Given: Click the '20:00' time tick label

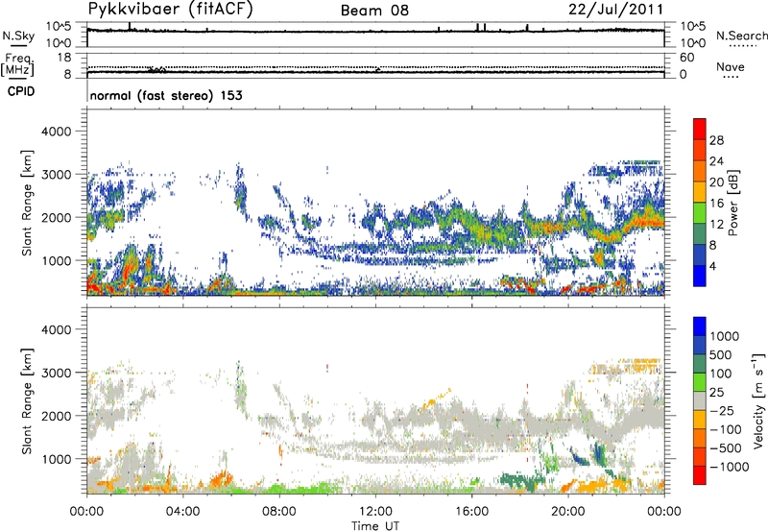Looking at the screenshot, I should (x=568, y=512).
